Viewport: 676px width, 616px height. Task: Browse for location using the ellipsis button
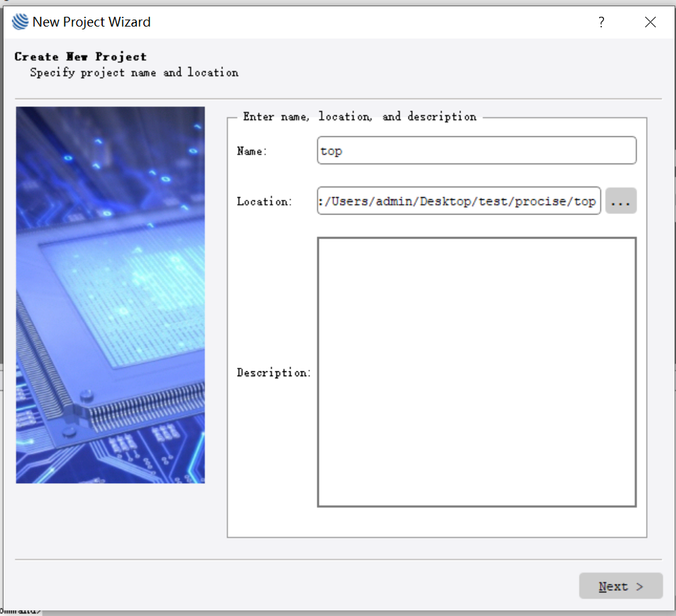(x=621, y=201)
